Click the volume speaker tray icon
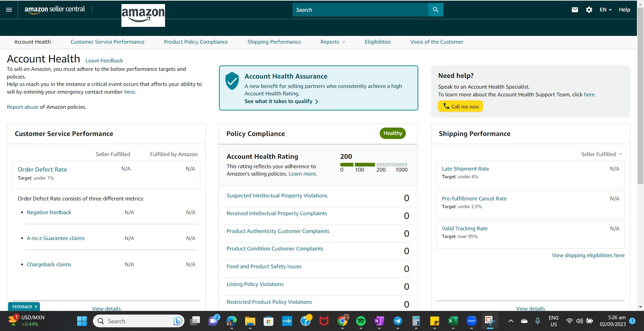 pos(579,321)
